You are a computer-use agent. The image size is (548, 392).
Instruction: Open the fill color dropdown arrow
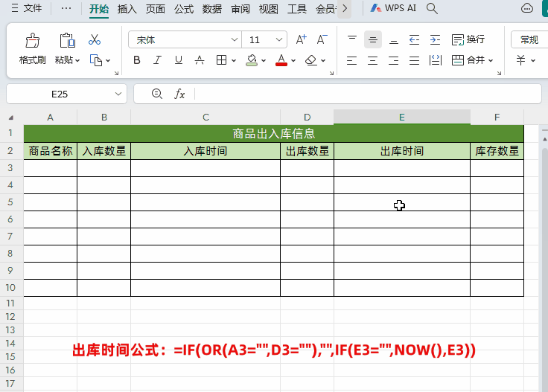[264, 61]
